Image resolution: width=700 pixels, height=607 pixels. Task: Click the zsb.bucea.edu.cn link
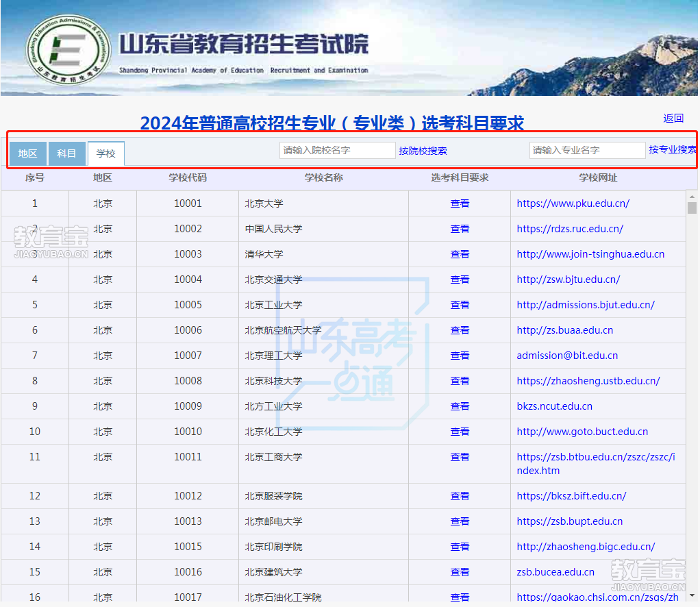[x=555, y=572]
